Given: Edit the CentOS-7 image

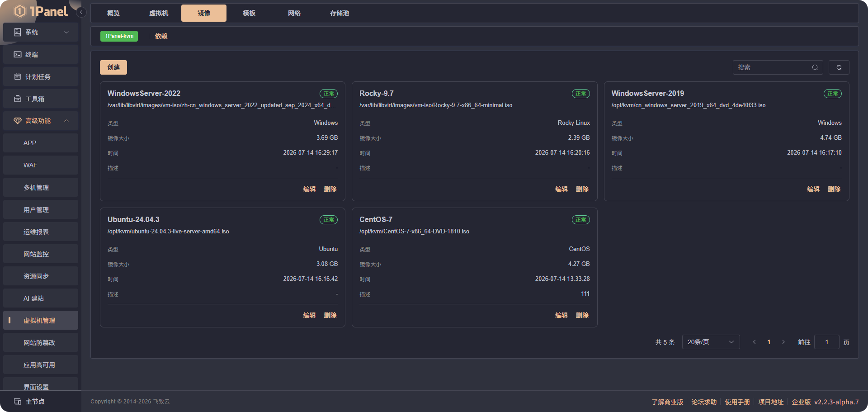Looking at the screenshot, I should [561, 315].
